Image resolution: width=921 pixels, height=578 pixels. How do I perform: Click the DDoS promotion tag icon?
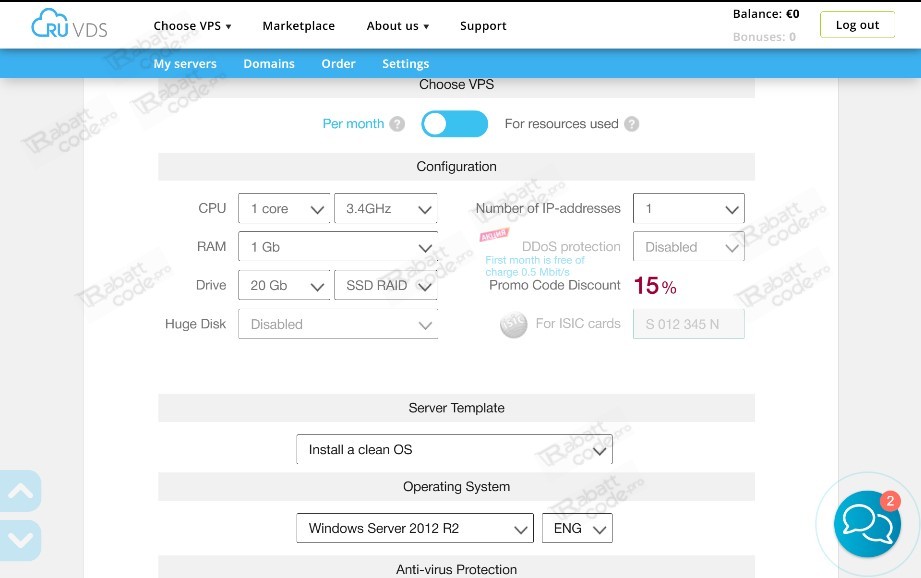pos(494,234)
